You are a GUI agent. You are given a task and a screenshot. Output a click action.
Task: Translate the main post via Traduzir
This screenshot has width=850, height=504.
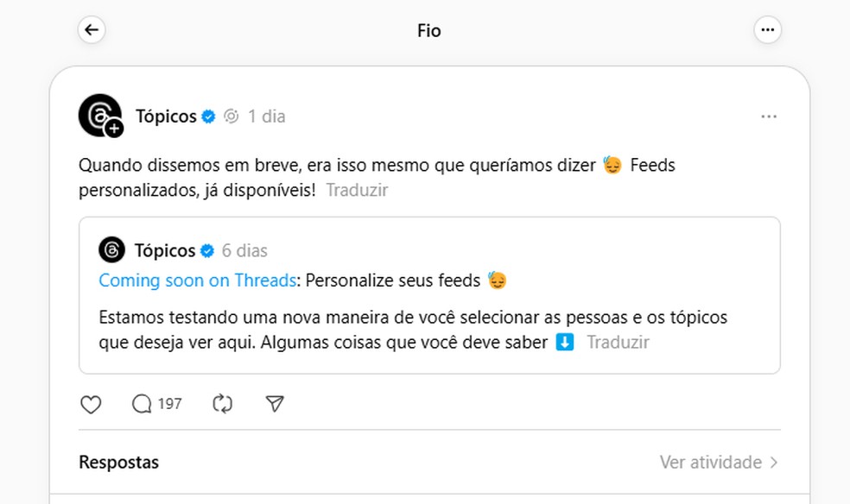(357, 190)
